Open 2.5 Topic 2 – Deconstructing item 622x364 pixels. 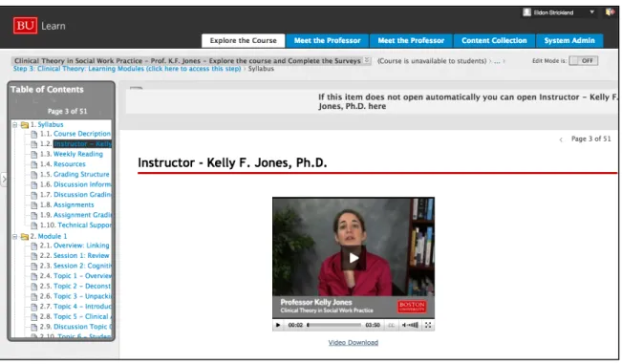click(x=82, y=287)
